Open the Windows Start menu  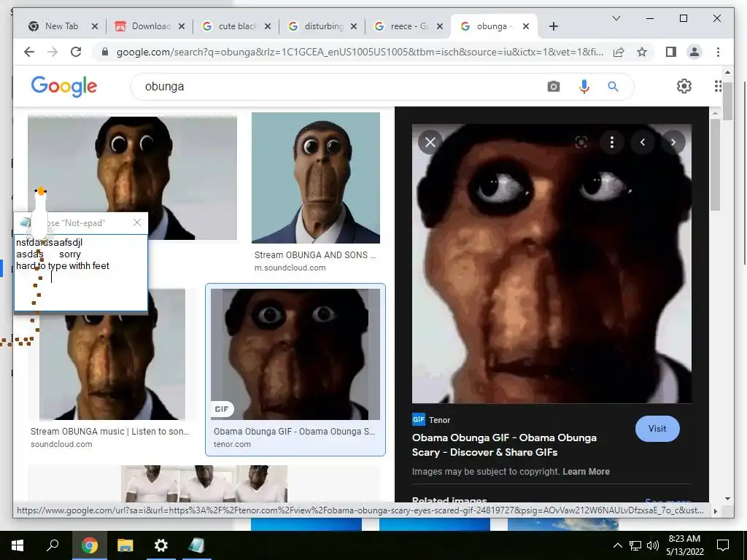pos(18,545)
